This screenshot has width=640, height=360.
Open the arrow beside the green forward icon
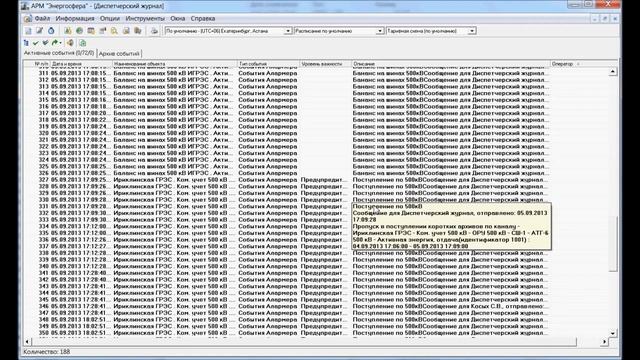point(60,43)
